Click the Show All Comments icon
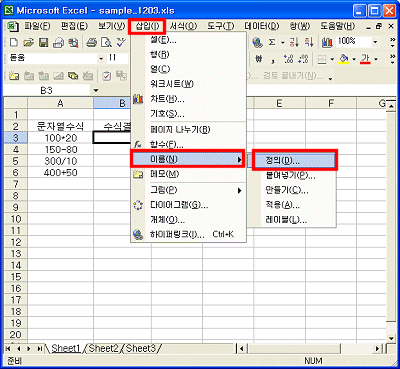400x369 pixels. [x=73, y=76]
